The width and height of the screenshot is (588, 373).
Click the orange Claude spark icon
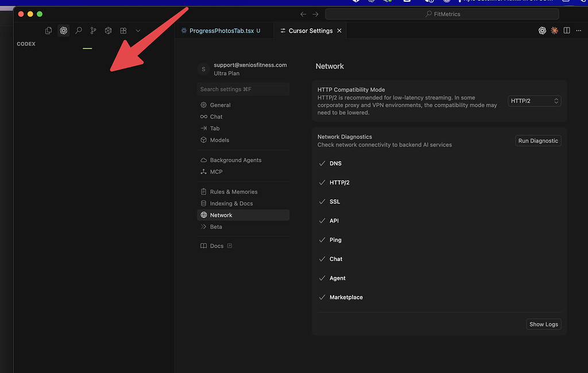(x=554, y=30)
